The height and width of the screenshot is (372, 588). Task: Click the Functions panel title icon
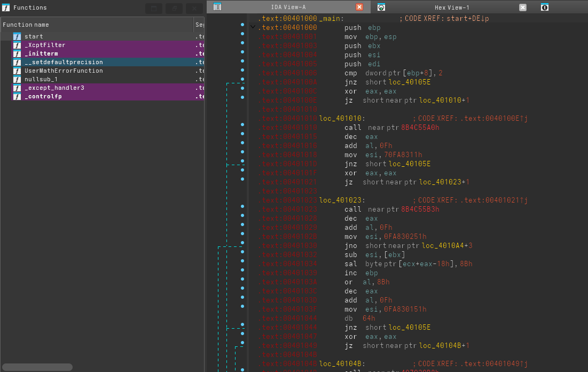[x=6, y=7]
